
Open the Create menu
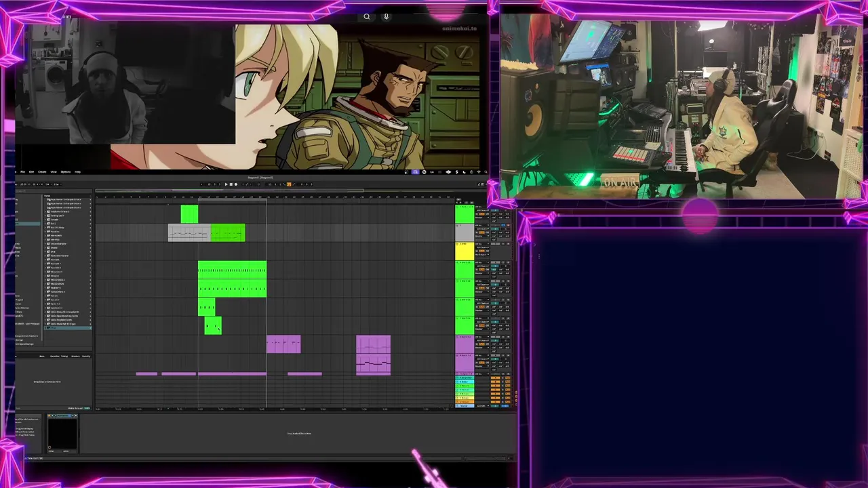42,171
